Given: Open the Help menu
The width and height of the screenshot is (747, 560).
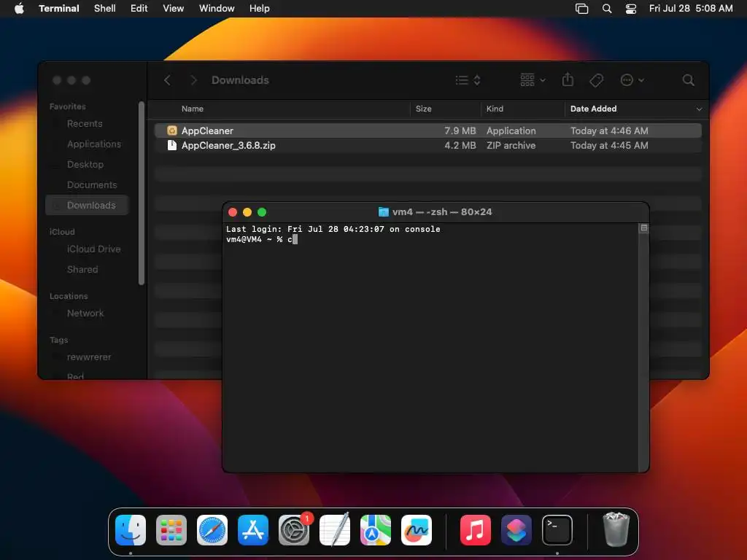Looking at the screenshot, I should (259, 8).
